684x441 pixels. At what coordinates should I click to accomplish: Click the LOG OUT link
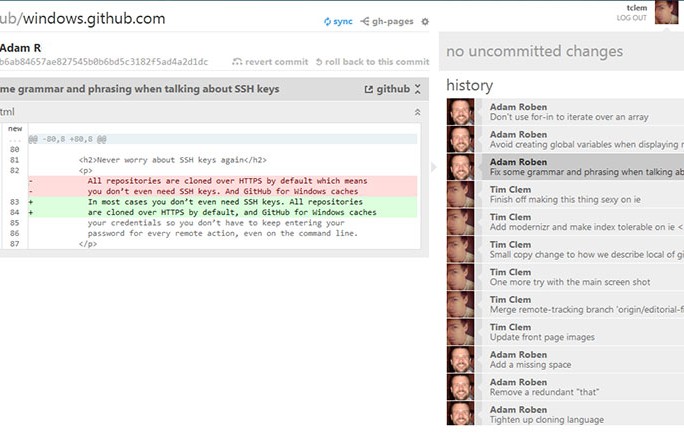click(631, 18)
